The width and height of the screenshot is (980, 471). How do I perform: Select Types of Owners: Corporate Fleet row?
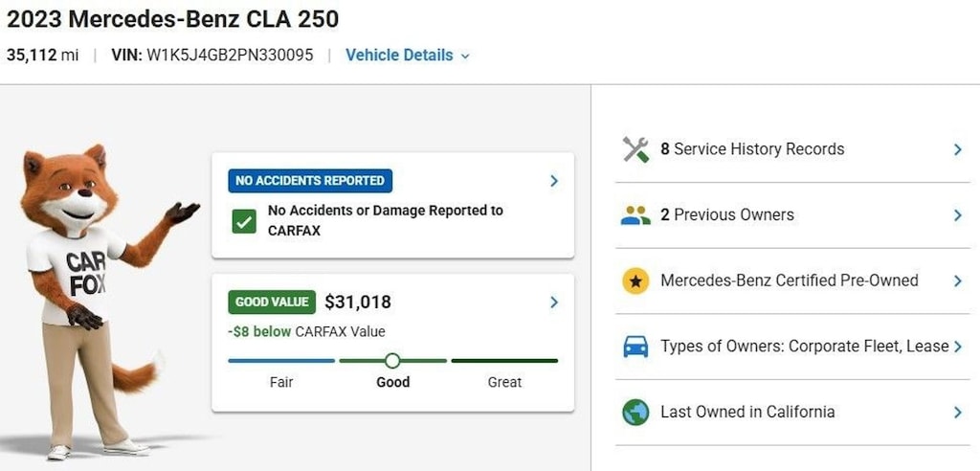pos(792,347)
